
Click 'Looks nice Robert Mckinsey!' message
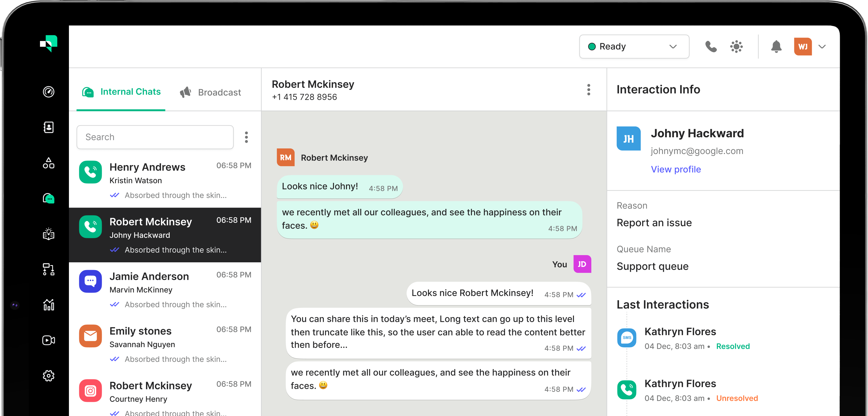click(x=499, y=293)
